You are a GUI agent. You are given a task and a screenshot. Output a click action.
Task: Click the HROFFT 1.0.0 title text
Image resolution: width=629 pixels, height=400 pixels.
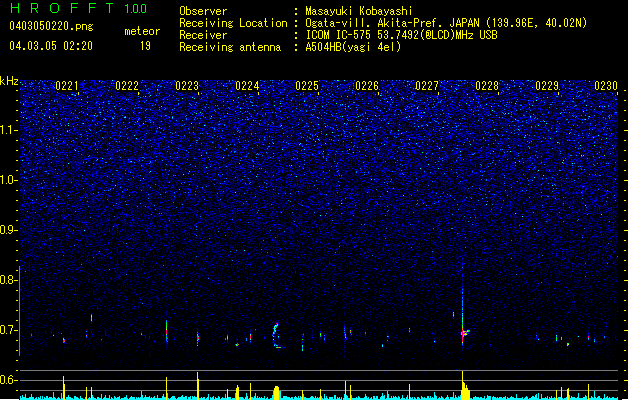[x=78, y=8]
